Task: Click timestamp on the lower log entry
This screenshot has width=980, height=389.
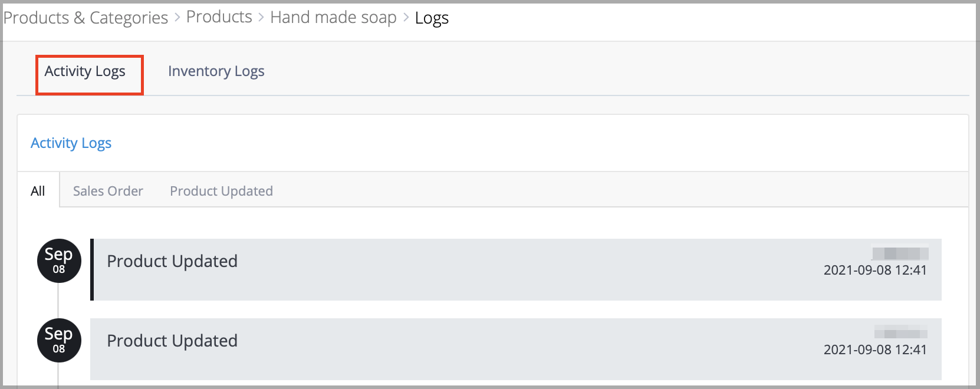Action: click(x=875, y=350)
